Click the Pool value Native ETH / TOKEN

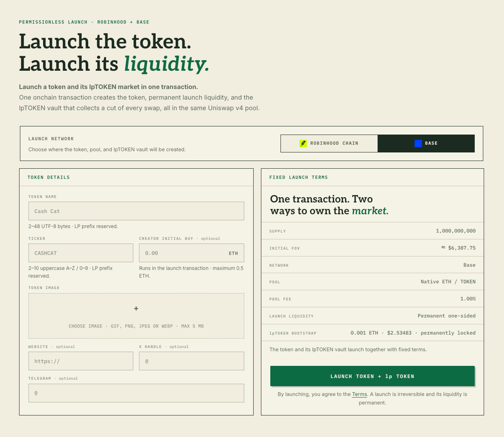pos(448,282)
